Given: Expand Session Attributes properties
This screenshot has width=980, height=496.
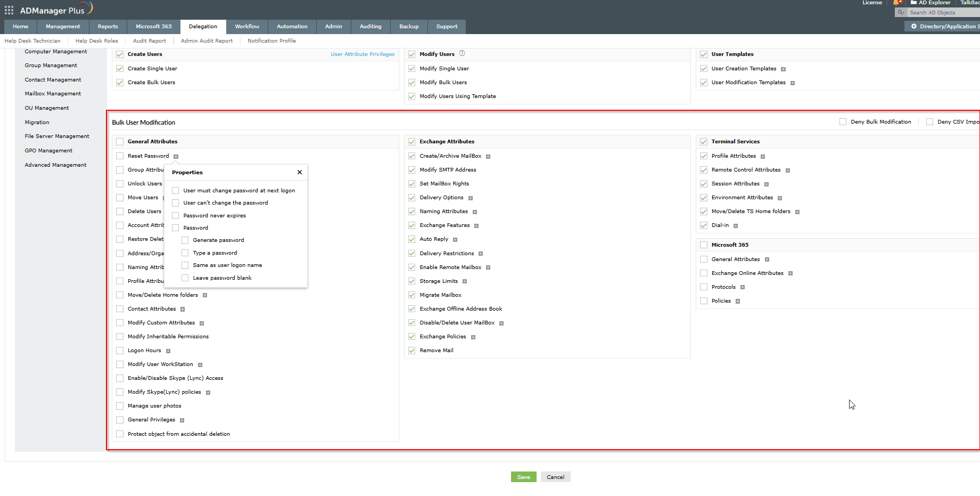Looking at the screenshot, I should [x=767, y=184].
